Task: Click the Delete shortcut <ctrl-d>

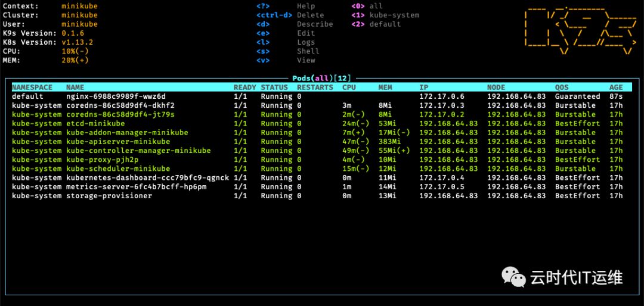Action: point(274,15)
